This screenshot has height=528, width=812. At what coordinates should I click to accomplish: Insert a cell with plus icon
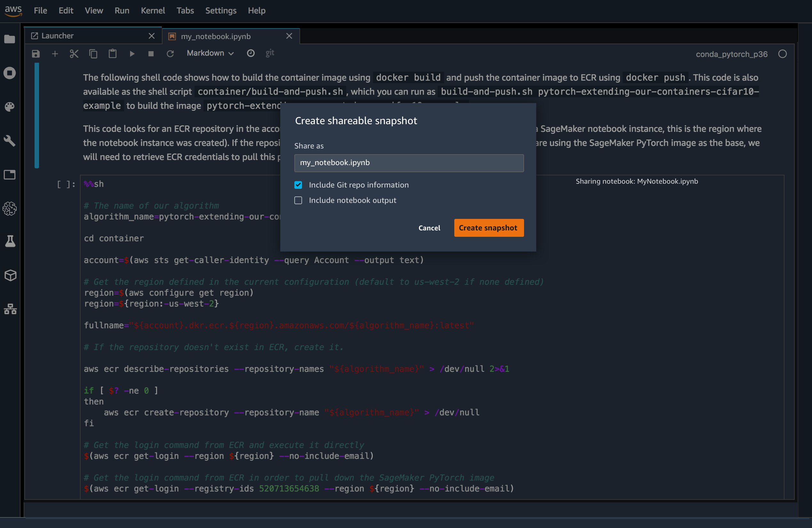tap(55, 54)
